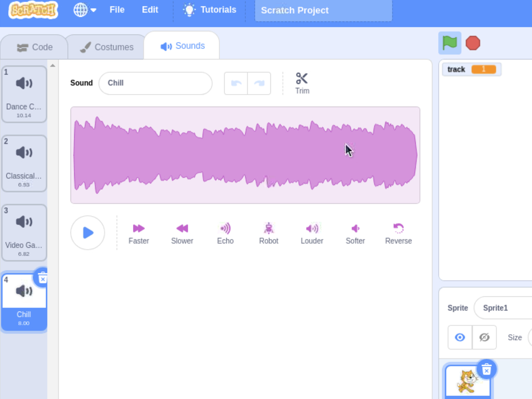The image size is (532, 399).
Task: Show the sprite with eye button
Action: point(460,337)
